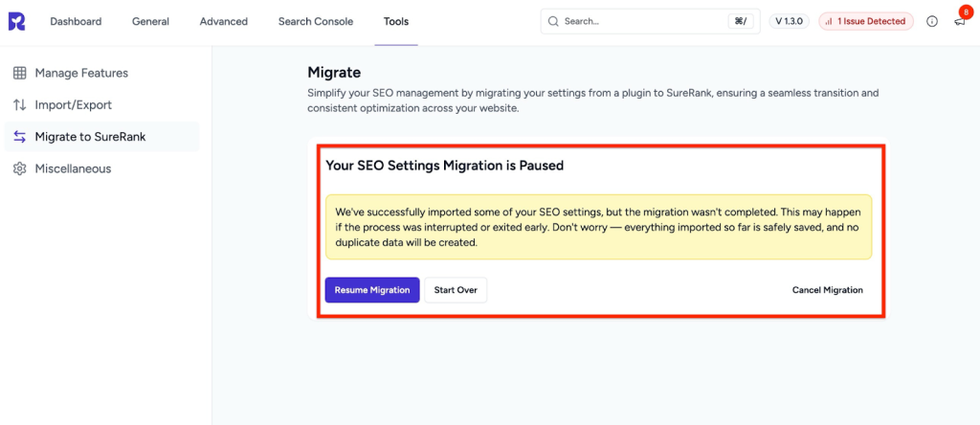Click the yellow migration notice text
This screenshot has height=425, width=980.
click(598, 227)
